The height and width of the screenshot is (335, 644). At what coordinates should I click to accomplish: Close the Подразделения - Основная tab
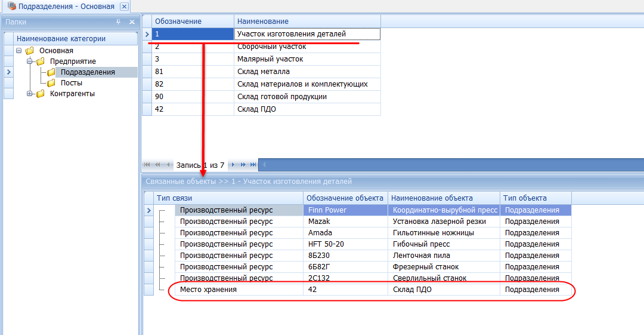pos(124,7)
